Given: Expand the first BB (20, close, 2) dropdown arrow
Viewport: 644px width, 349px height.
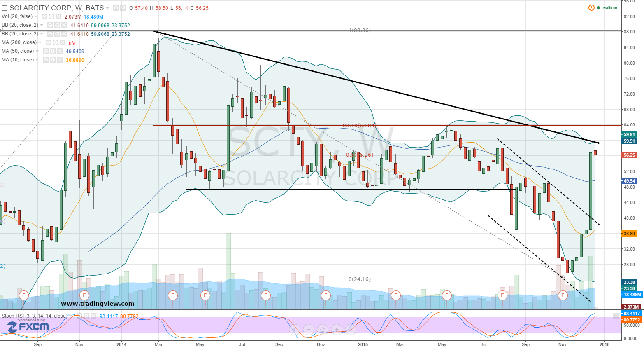Looking at the screenshot, I should (x=42, y=26).
